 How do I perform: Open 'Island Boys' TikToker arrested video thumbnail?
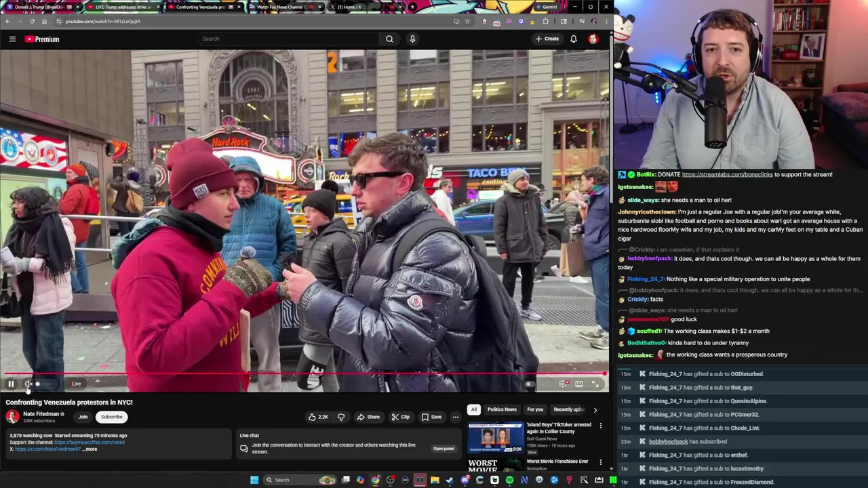[496, 437]
